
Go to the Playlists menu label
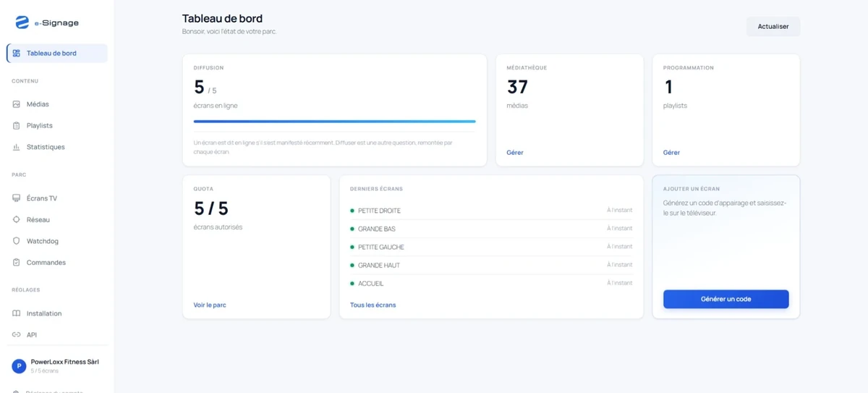(40, 126)
